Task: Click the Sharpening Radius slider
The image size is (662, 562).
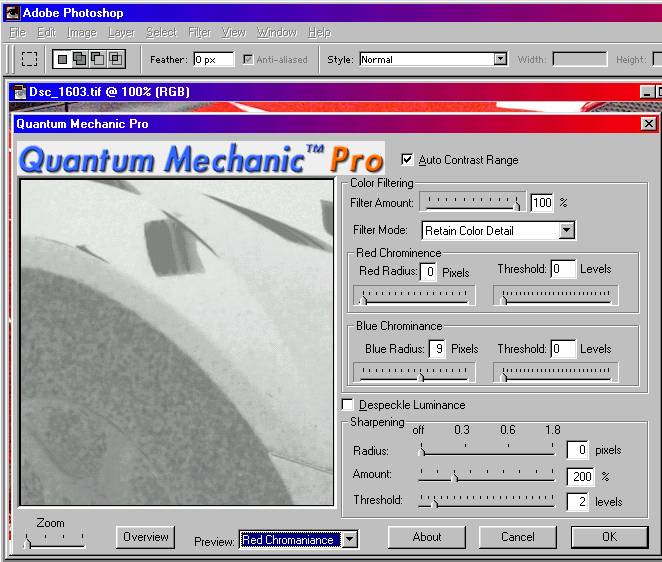Action: tap(487, 450)
